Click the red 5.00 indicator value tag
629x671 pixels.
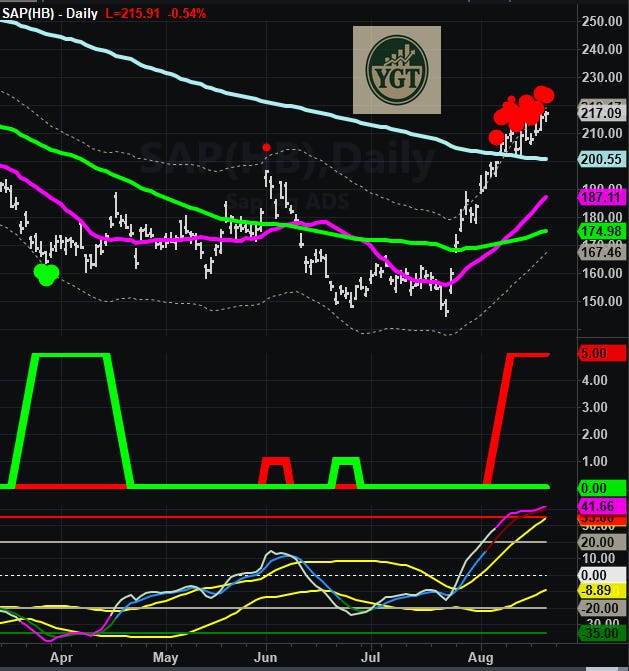[x=601, y=353]
